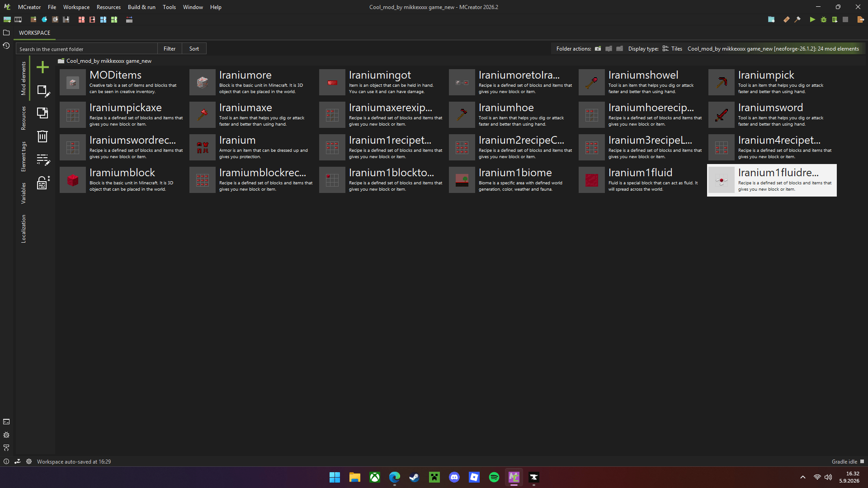The height and width of the screenshot is (488, 868).
Task: Open the File menu
Action: [x=52, y=7]
